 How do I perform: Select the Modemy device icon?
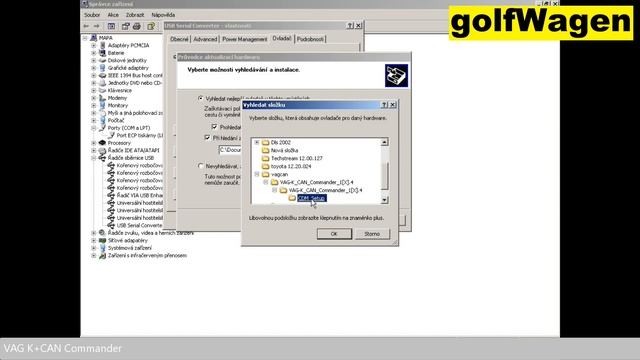click(x=102, y=98)
